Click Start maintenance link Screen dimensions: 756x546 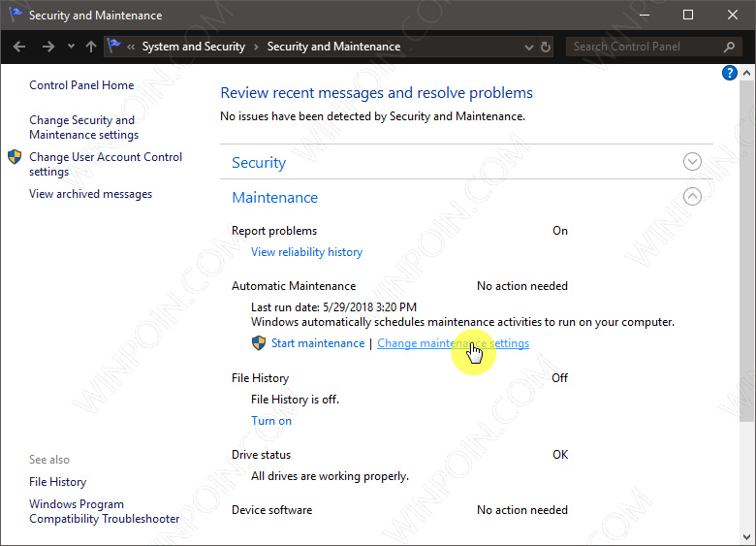coord(318,343)
